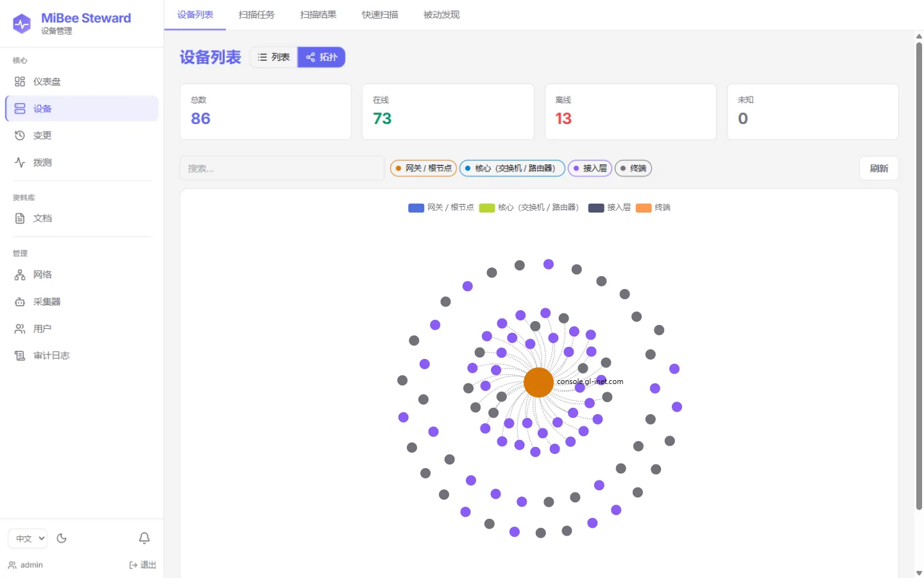Open the 被动发现 tab

click(x=441, y=15)
